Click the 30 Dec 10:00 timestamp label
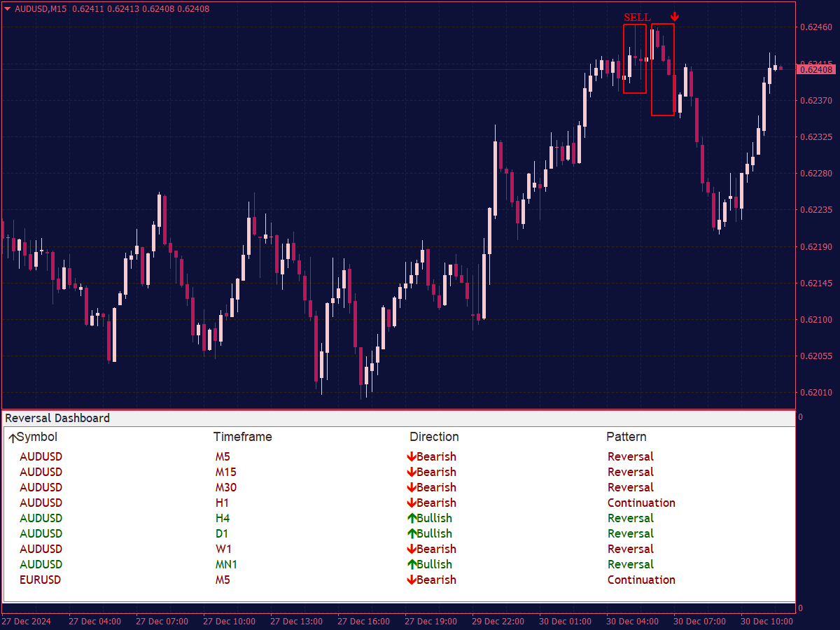Viewport: 840px width, 630px height. click(766, 621)
